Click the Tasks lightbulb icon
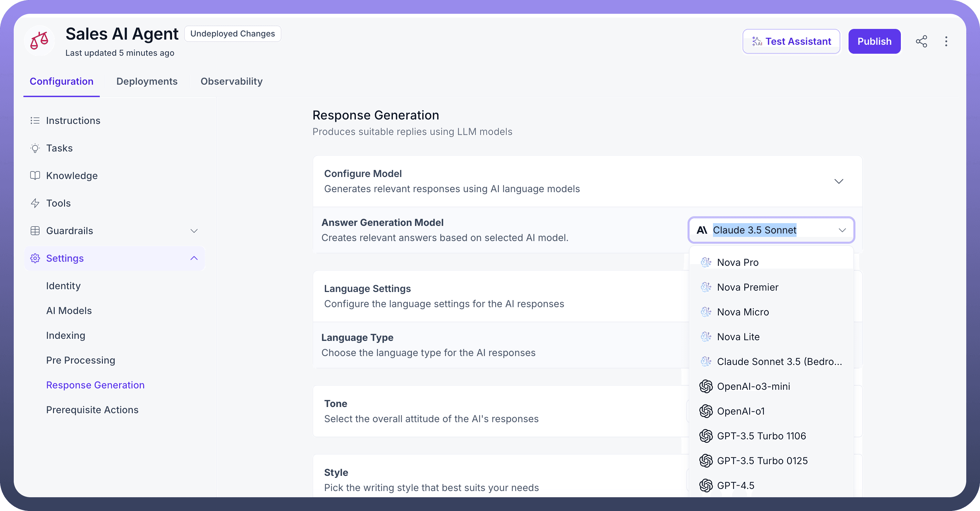Screen dimensions: 980x511 pyautogui.click(x=35, y=148)
